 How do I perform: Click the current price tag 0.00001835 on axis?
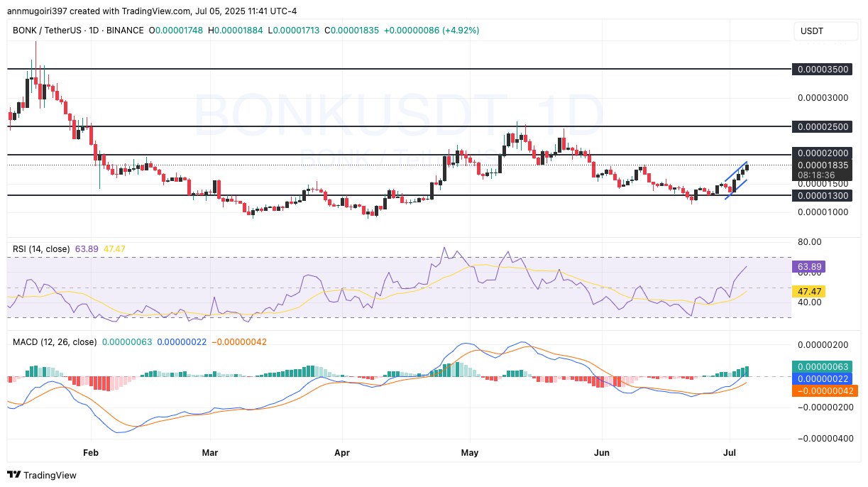tap(823, 165)
